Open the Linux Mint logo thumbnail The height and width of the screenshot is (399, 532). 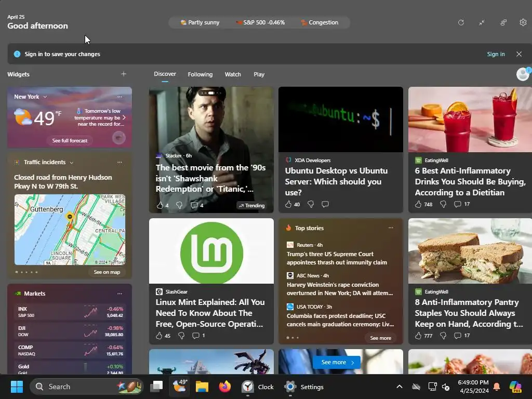click(211, 251)
